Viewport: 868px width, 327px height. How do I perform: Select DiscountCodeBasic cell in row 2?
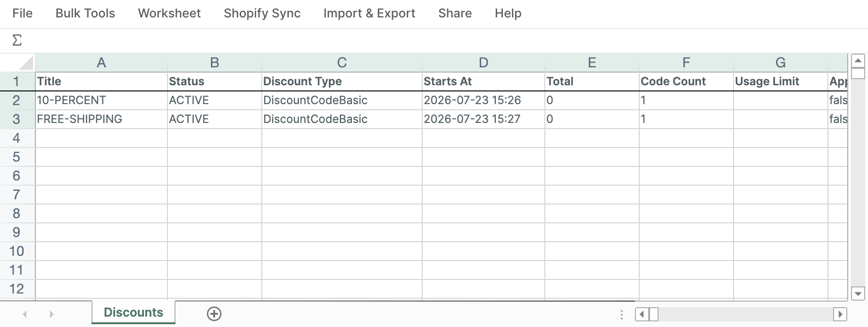click(x=342, y=100)
